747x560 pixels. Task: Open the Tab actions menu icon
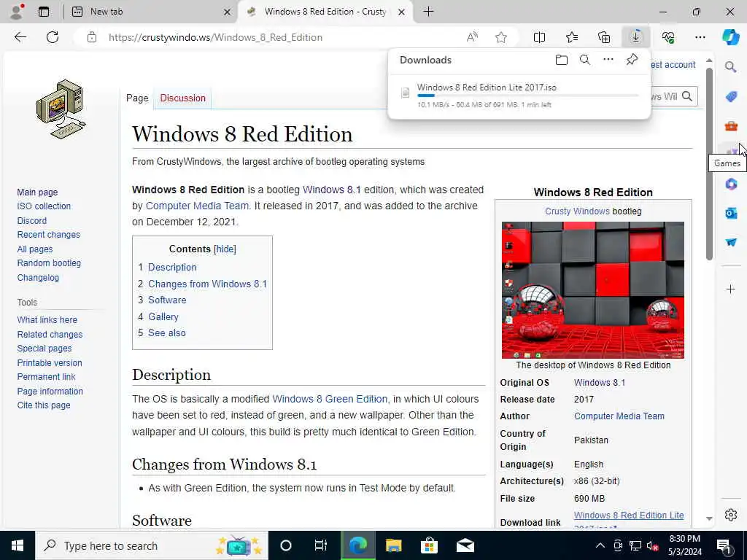point(44,12)
